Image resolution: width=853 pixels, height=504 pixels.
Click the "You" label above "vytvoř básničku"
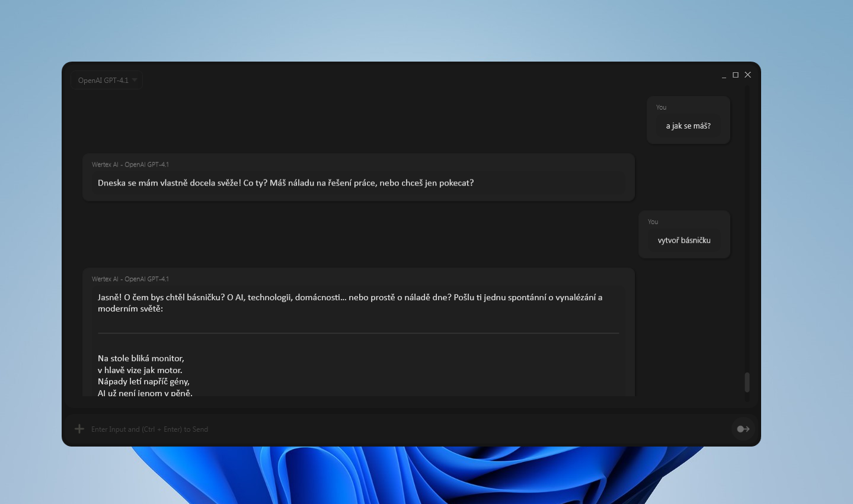(x=653, y=222)
